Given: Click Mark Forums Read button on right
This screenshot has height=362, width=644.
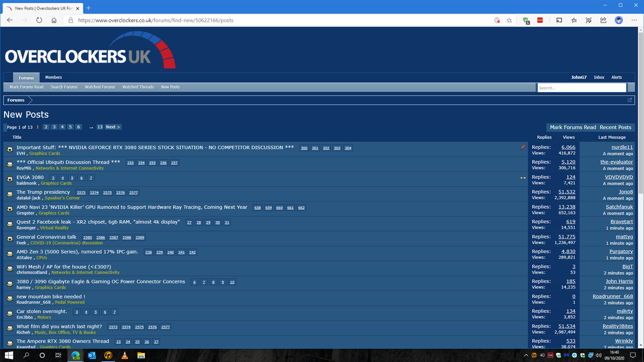Looking at the screenshot, I should 573,127.
